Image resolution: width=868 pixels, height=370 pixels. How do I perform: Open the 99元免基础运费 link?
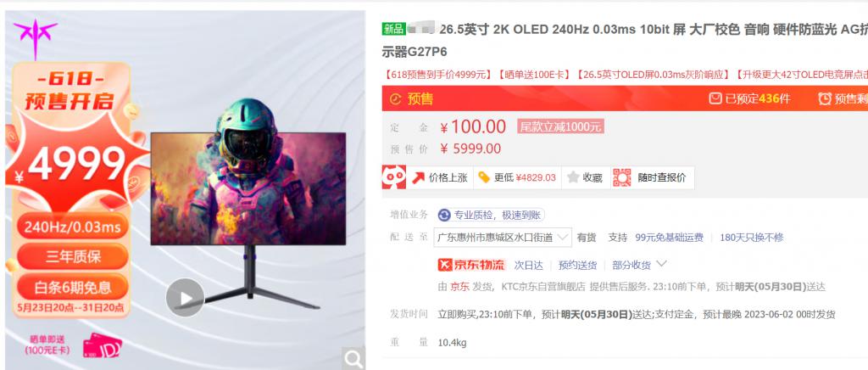pyautogui.click(x=670, y=238)
